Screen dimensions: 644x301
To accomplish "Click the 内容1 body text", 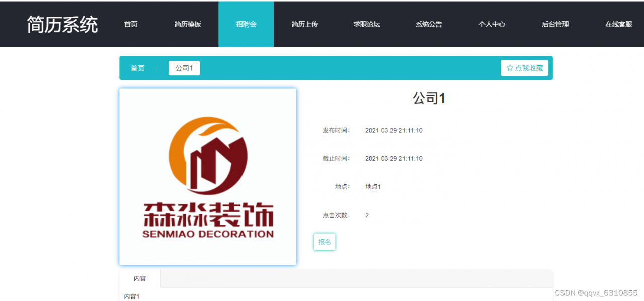I will tap(132, 296).
